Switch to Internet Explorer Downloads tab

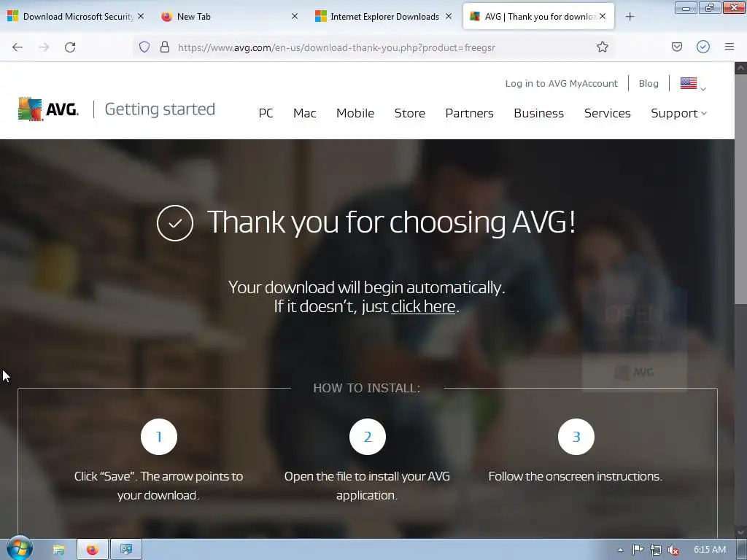[383, 17]
